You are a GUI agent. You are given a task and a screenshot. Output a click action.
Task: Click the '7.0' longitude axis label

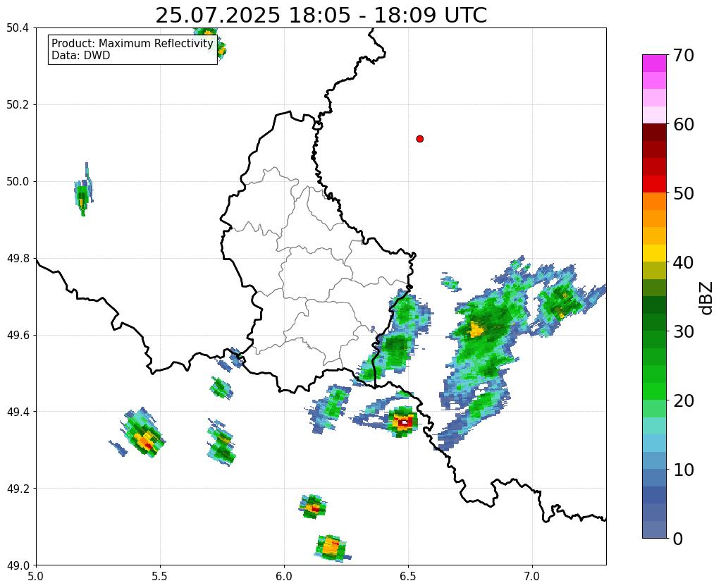532,576
